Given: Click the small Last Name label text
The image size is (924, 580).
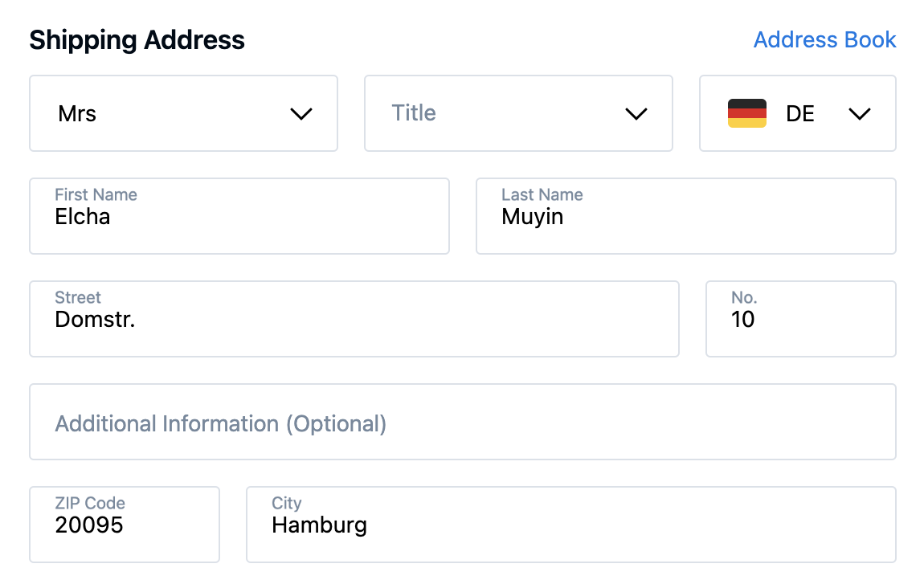Looking at the screenshot, I should click(542, 194).
